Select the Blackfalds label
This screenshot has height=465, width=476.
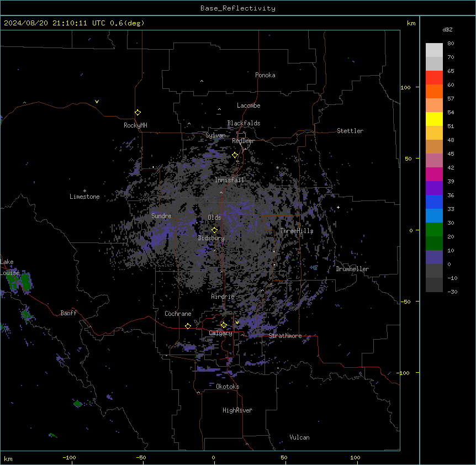[244, 123]
